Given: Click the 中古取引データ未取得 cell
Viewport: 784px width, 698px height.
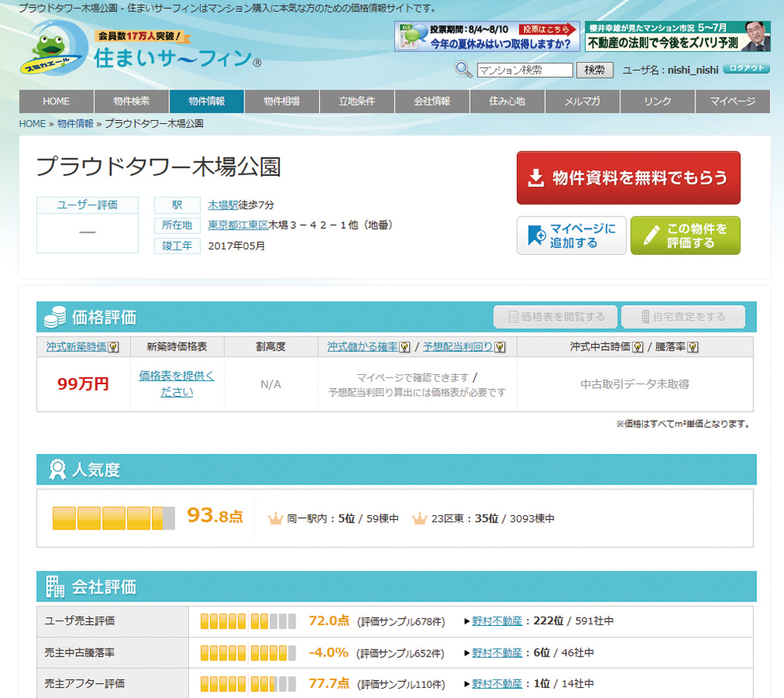Looking at the screenshot, I should click(634, 384).
